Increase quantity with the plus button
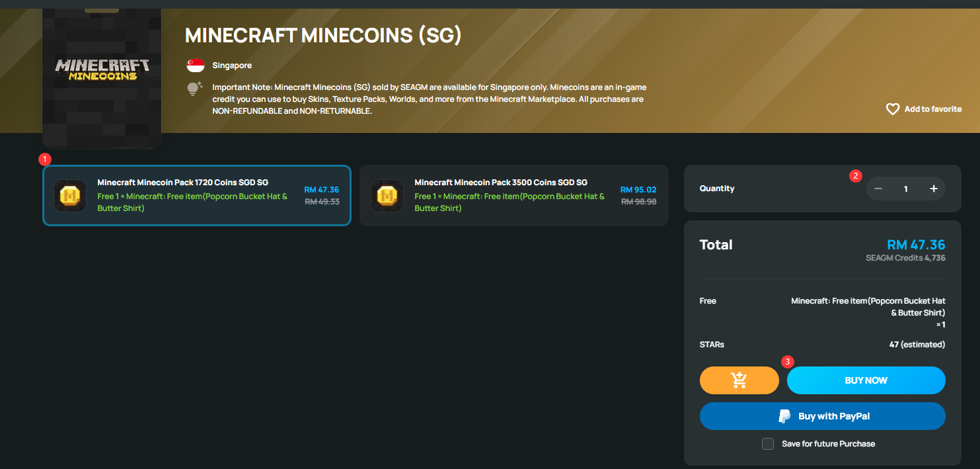 [934, 189]
